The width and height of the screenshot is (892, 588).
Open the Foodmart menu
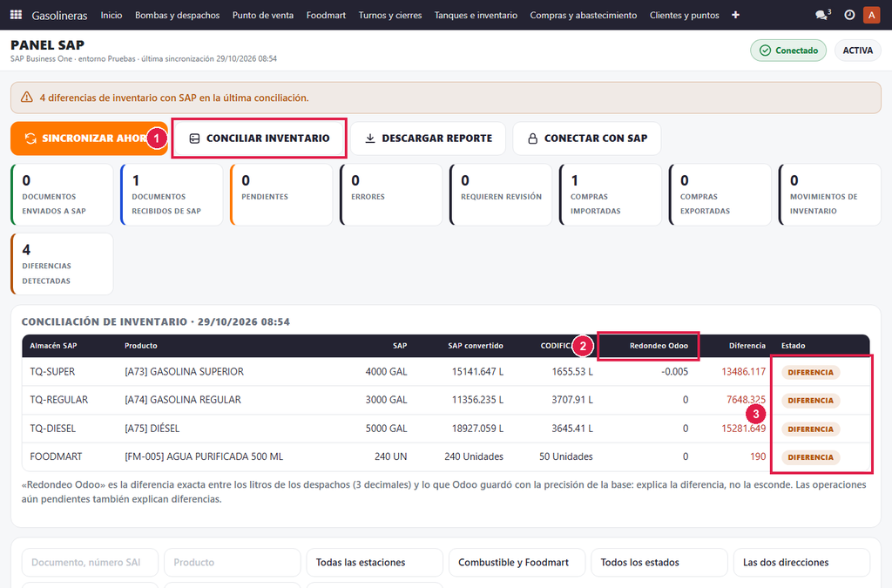[326, 16]
